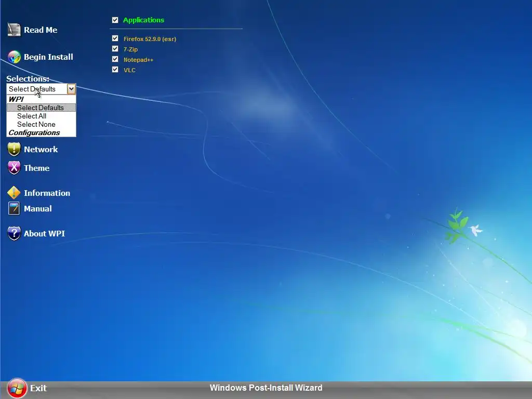Click the Theme purple X icon
Image resolution: width=532 pixels, height=399 pixels.
pyautogui.click(x=14, y=168)
